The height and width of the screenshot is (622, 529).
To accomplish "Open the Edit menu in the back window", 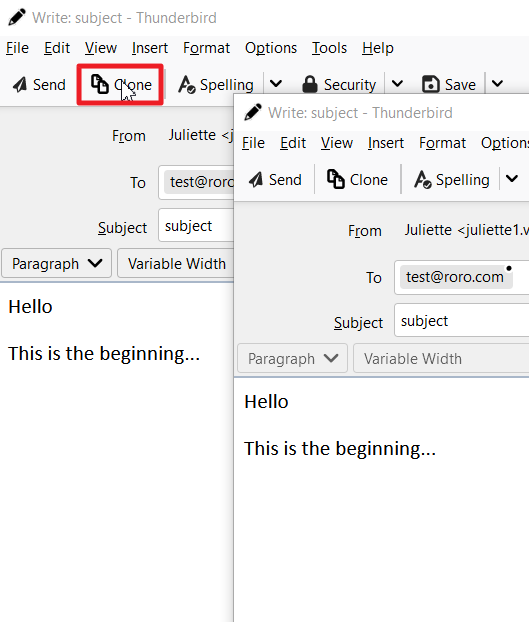I will (x=57, y=48).
